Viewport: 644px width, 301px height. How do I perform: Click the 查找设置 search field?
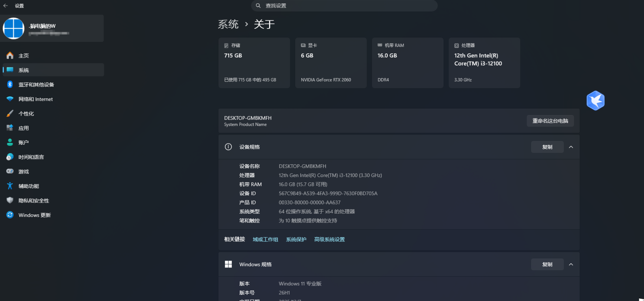pos(344,5)
